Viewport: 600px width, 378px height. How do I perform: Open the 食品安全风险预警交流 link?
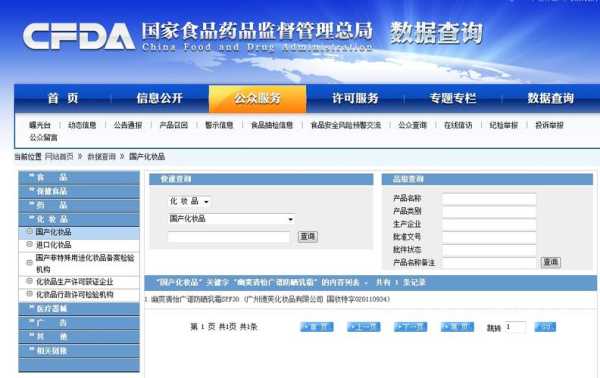pyautogui.click(x=346, y=125)
